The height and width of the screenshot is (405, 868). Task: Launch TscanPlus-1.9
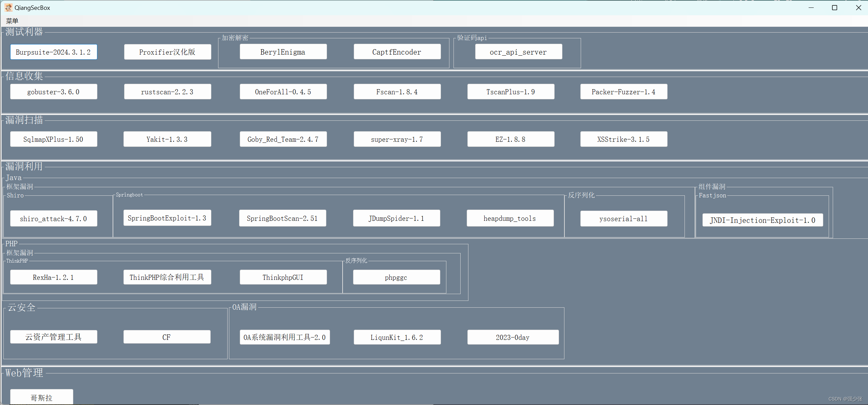point(511,92)
